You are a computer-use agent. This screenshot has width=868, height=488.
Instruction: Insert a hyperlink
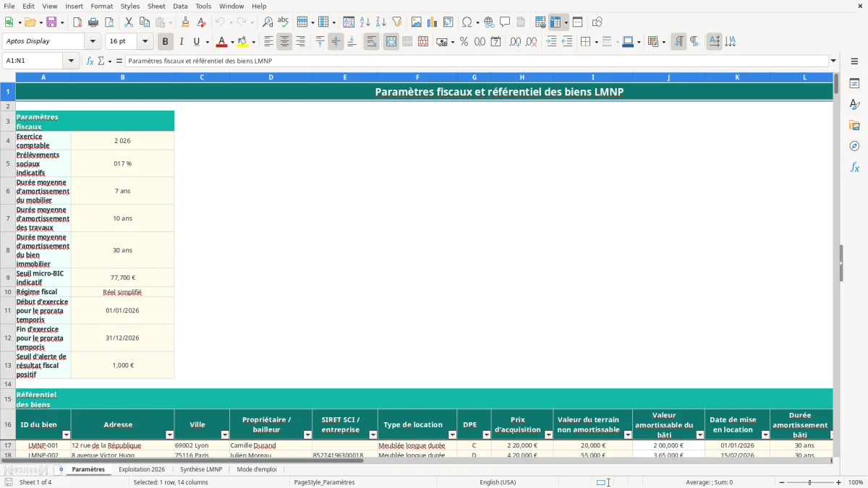489,22
